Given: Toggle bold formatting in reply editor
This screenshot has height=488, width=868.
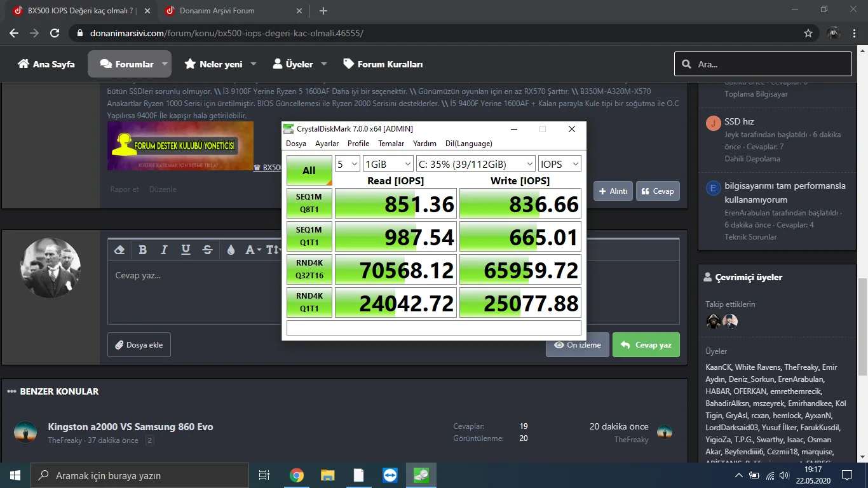Looking at the screenshot, I should (x=142, y=250).
